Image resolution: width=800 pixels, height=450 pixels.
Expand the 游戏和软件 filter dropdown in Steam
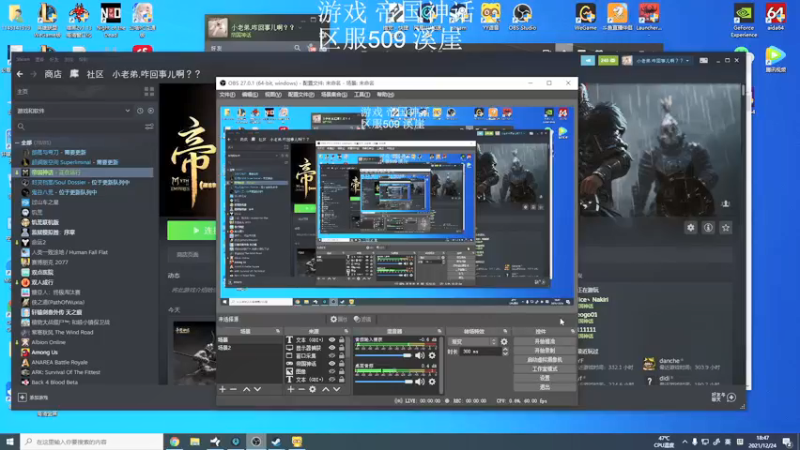point(127,111)
